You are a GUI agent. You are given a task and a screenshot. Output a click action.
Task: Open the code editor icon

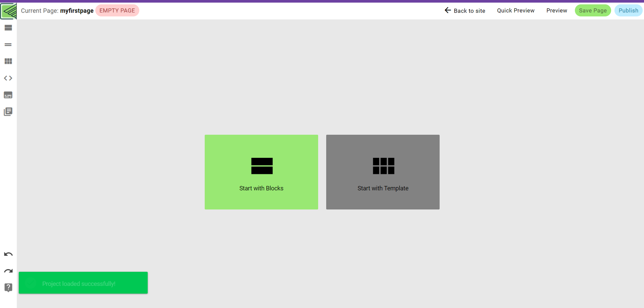[x=8, y=78]
